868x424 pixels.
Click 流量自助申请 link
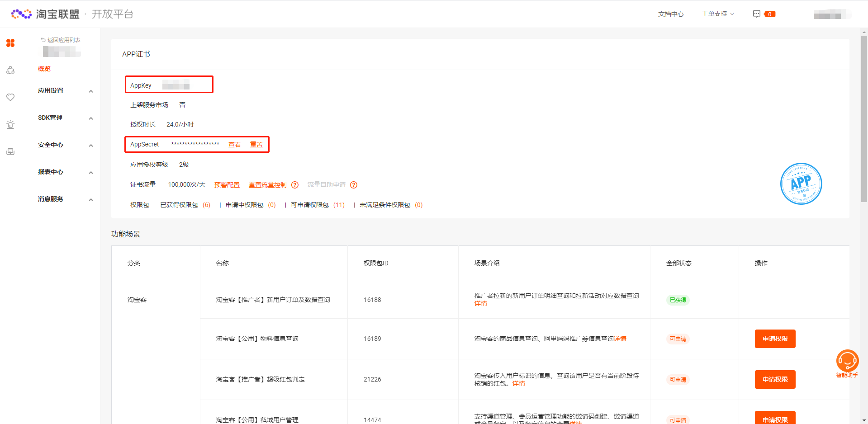pos(327,184)
